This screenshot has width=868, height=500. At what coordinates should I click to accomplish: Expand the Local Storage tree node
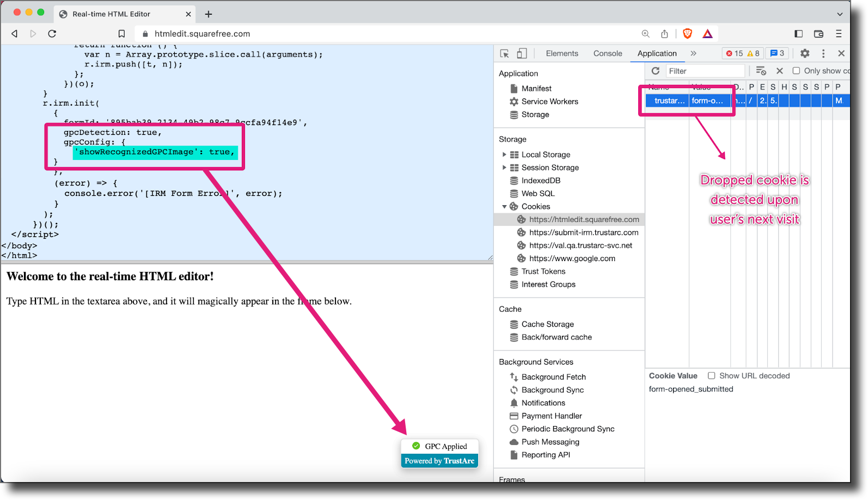[504, 155]
